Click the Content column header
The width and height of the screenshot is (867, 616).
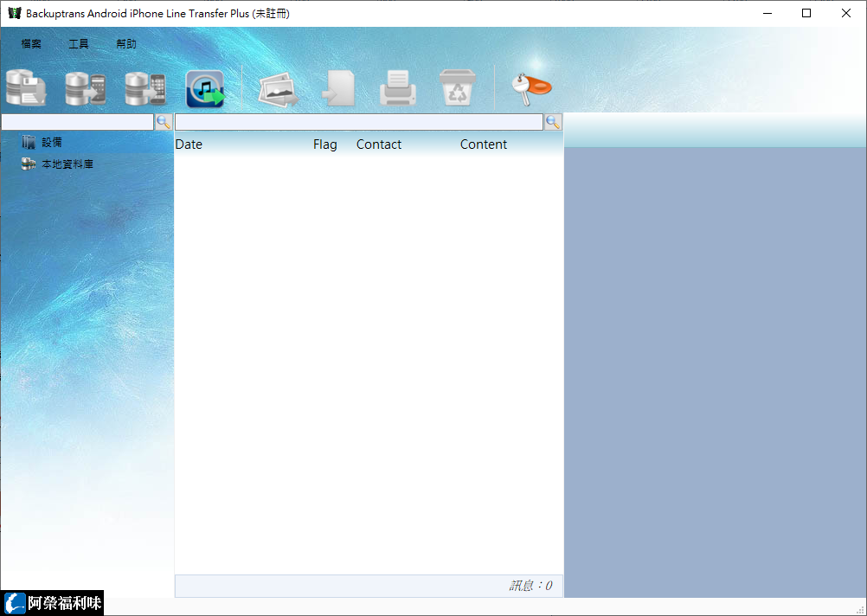tap(484, 144)
